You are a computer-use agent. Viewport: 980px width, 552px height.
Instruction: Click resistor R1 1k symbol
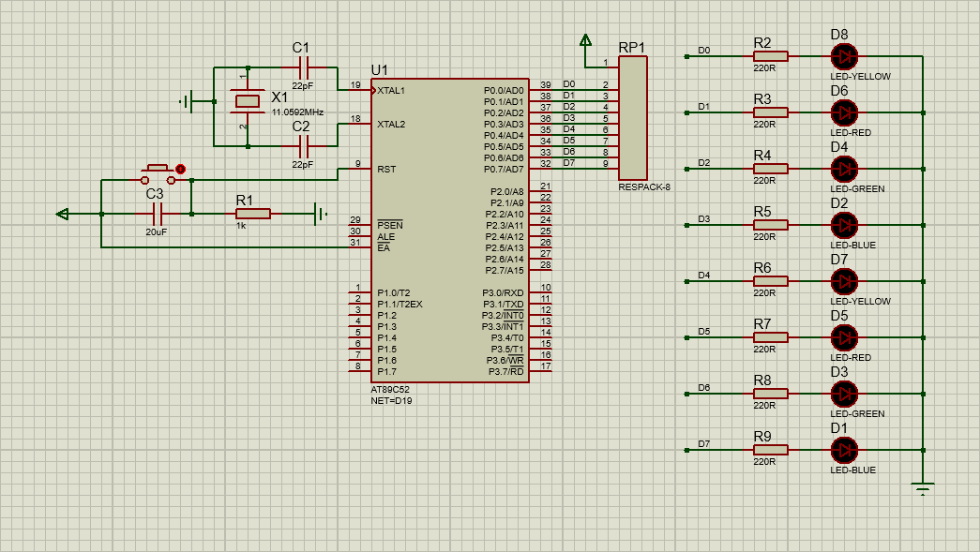253,214
